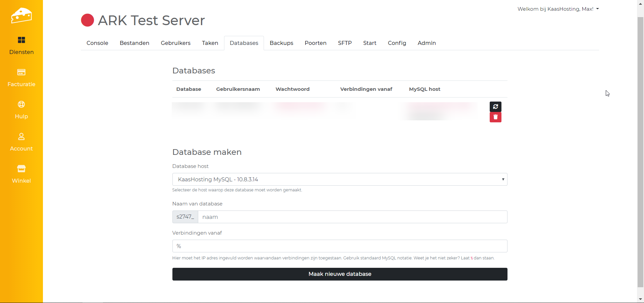Click the refresh password icon button

(x=495, y=107)
